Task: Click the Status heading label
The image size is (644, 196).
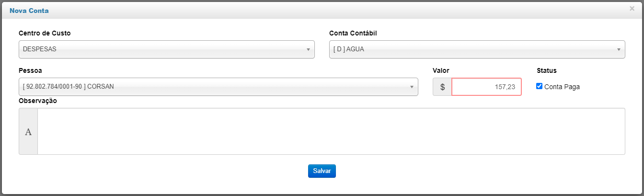Action: pyautogui.click(x=547, y=70)
